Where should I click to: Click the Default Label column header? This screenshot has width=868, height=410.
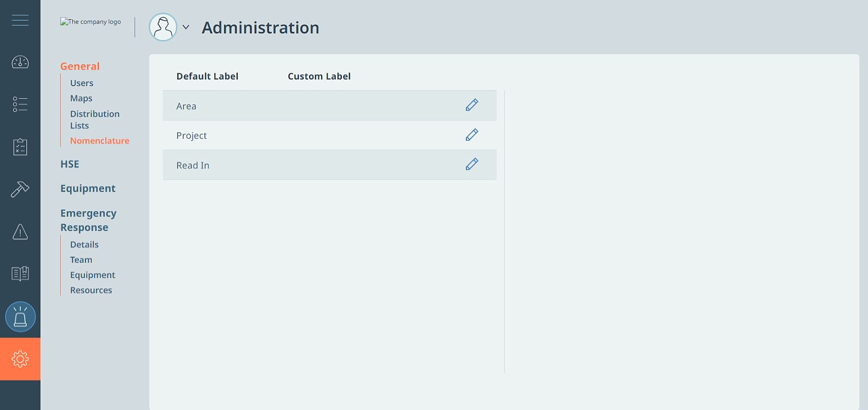[207, 76]
